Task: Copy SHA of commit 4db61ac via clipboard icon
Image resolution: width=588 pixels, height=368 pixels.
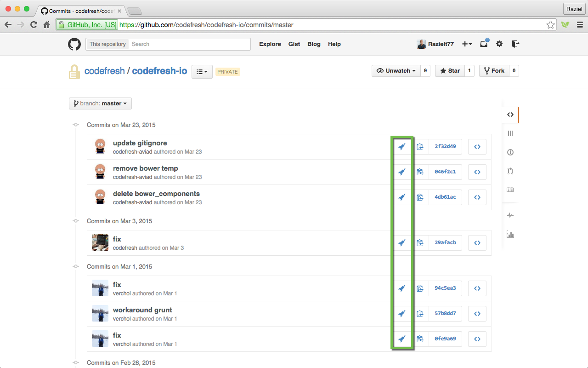Action: click(x=420, y=197)
